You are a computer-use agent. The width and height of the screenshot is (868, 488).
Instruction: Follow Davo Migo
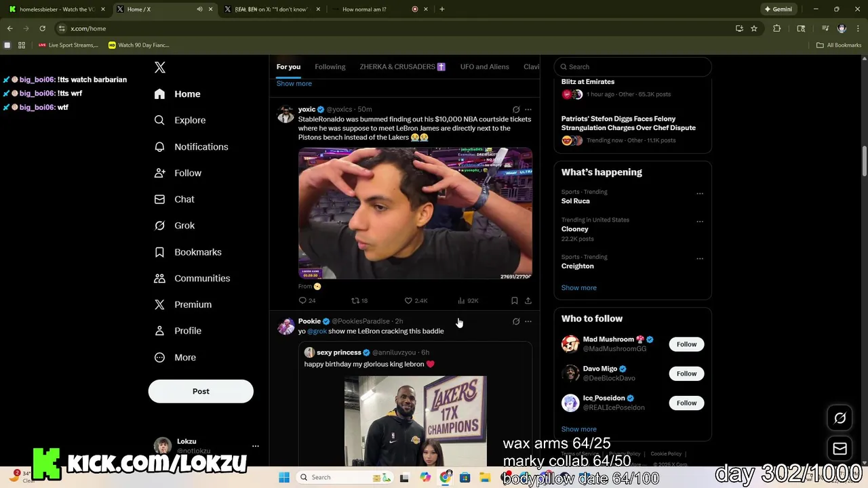click(686, 373)
